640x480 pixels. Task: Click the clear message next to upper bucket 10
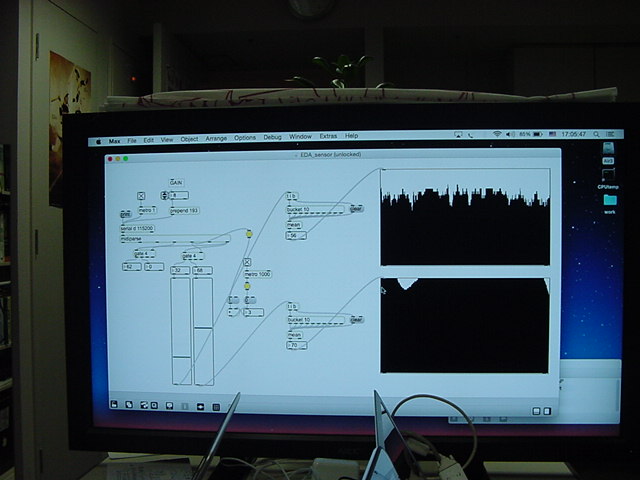pos(356,209)
